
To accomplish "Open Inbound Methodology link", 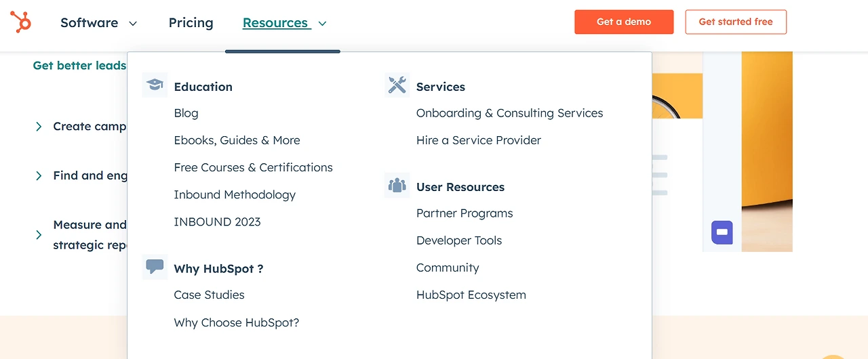I will [235, 194].
